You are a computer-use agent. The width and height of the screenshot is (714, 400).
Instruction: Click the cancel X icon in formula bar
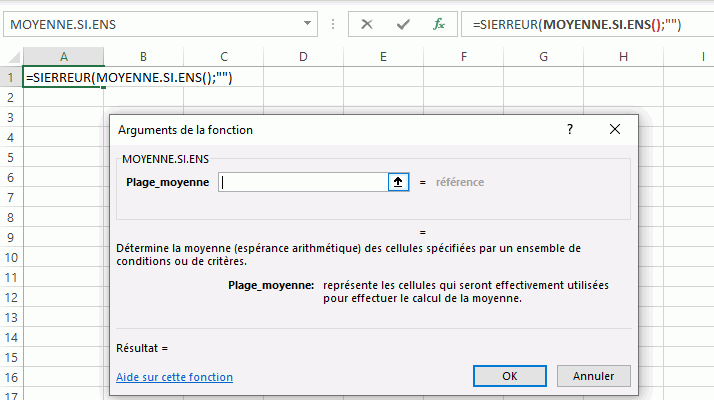(x=367, y=24)
